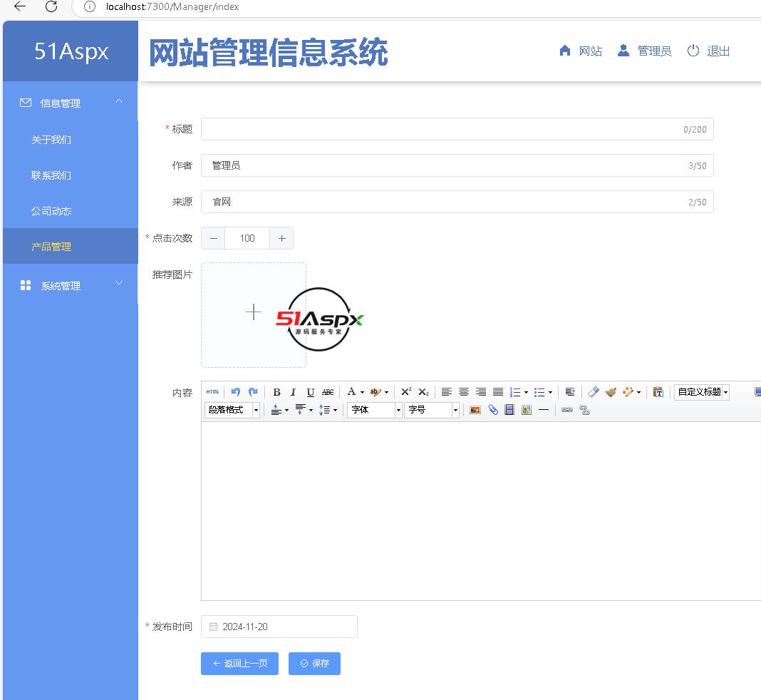The height and width of the screenshot is (700, 761).
Task: Insert a hyperlink using the link icon
Action: coord(566,410)
